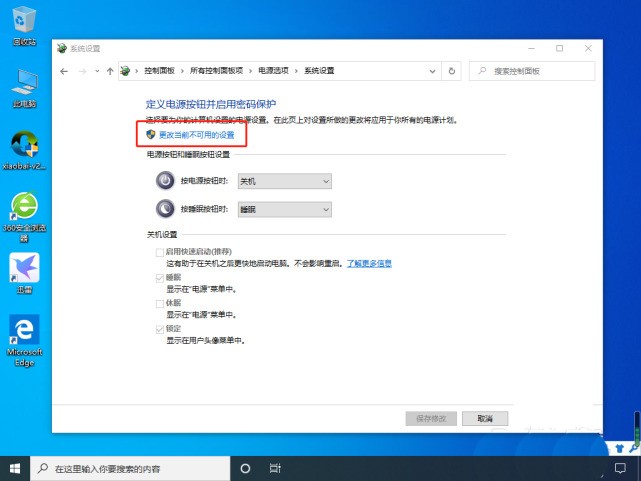
Task: Close the 系统设置 window
Action: click(588, 48)
